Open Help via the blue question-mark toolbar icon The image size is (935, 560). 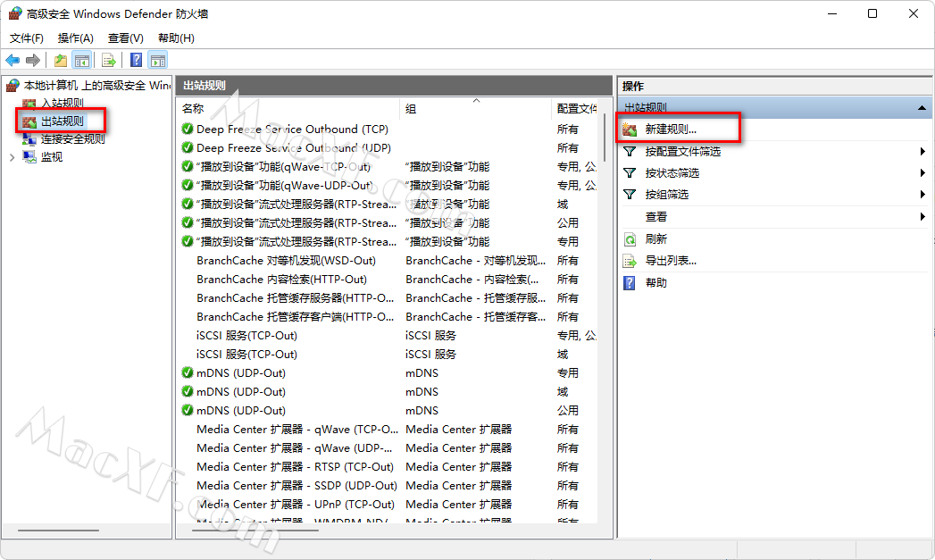click(137, 60)
